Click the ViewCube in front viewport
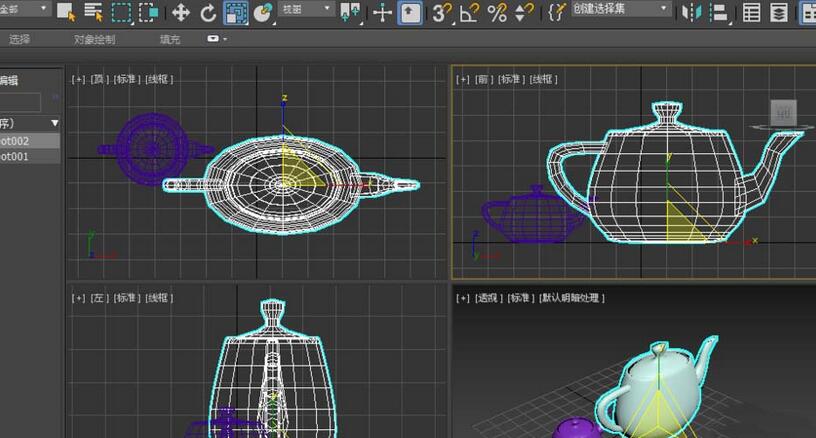This screenshot has height=438, width=816. pyautogui.click(x=783, y=115)
